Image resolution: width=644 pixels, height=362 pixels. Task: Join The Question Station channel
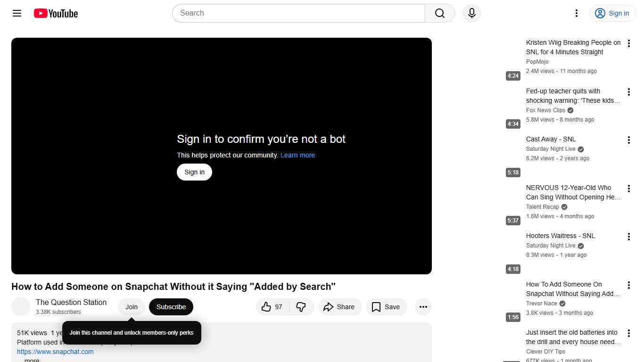click(x=131, y=307)
